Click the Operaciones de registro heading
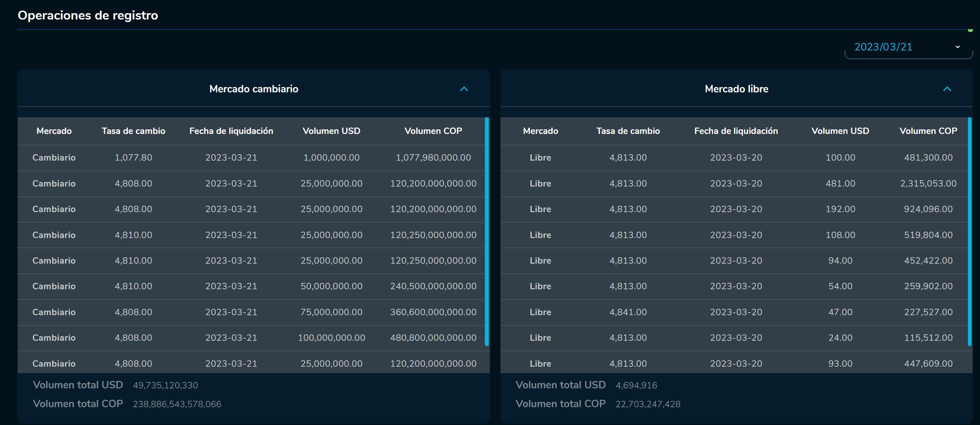The image size is (980, 425). click(88, 15)
